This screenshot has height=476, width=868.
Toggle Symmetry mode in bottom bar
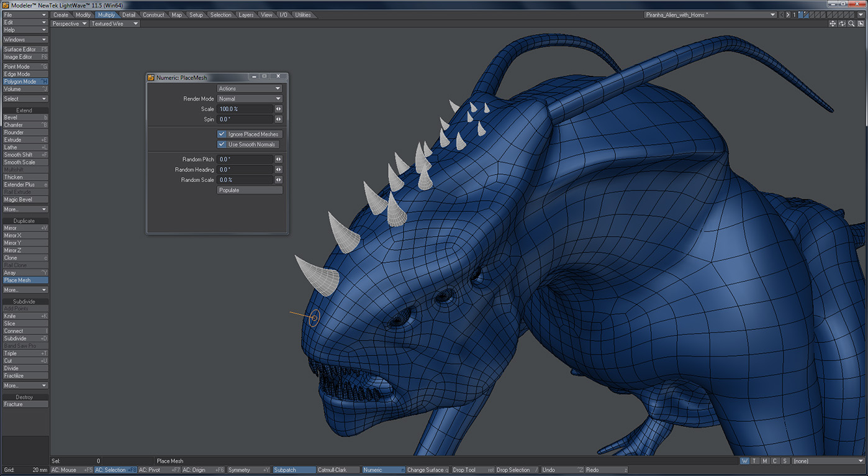(x=248, y=470)
